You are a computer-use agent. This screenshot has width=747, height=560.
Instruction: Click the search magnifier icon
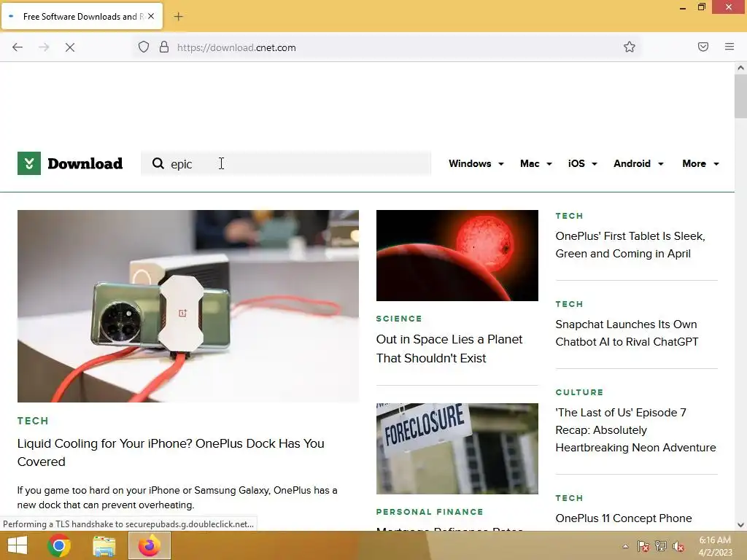pyautogui.click(x=158, y=163)
